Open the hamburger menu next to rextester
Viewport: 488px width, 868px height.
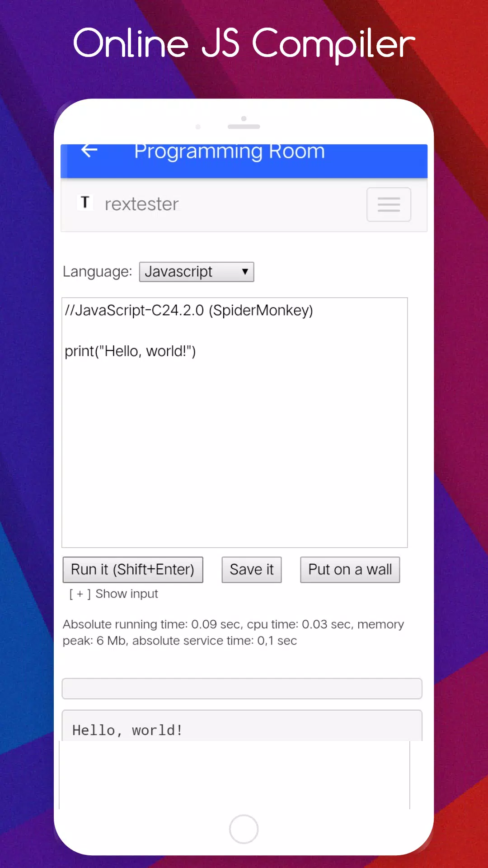(389, 204)
